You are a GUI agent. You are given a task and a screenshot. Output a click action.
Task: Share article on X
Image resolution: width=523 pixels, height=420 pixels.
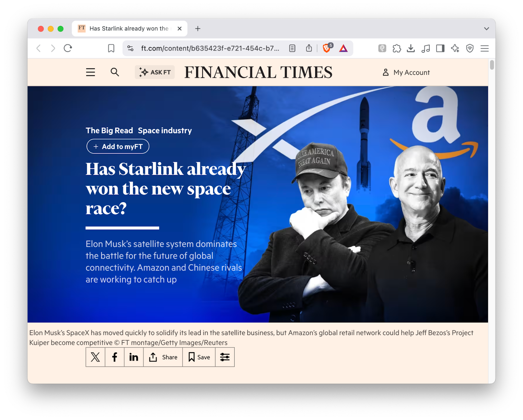pos(95,357)
